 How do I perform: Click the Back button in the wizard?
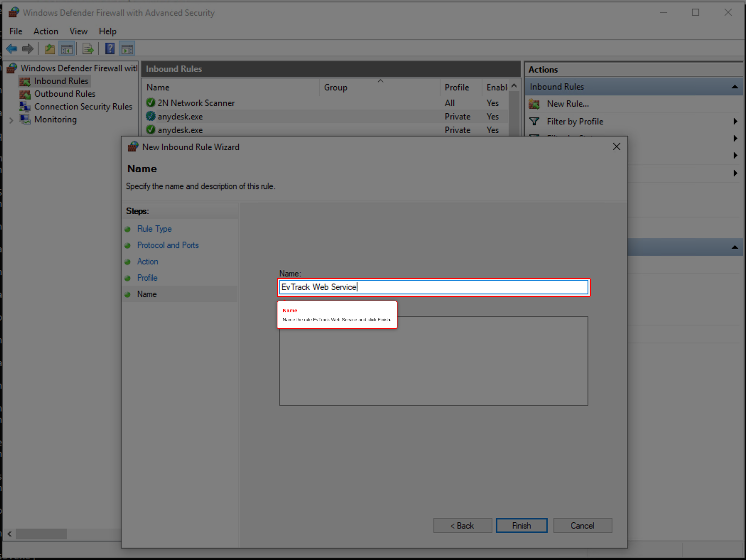pos(463,526)
